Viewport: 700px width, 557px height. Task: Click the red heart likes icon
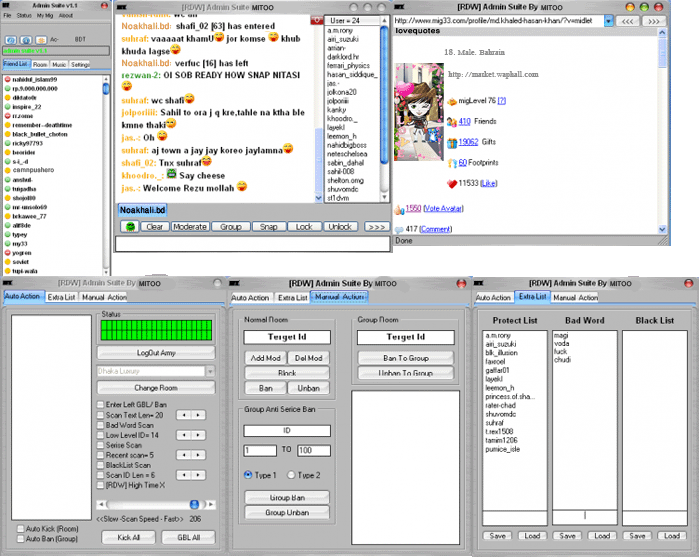[x=450, y=184]
